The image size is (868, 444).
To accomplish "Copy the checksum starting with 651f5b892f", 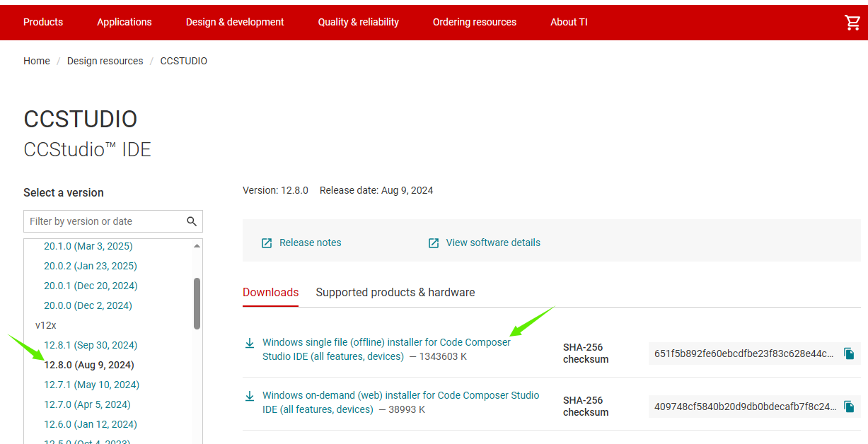I will (849, 354).
